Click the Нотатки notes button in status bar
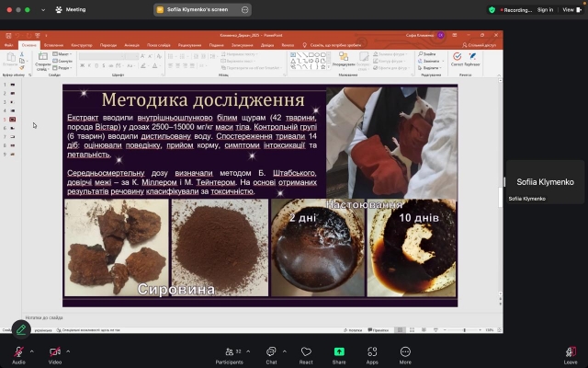 click(x=353, y=330)
